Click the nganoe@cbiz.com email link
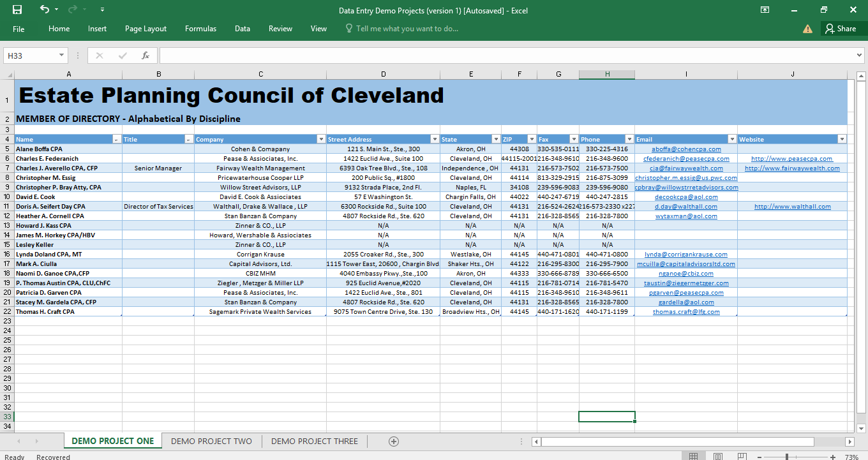Screen dimensions: 868x460 (x=686, y=273)
